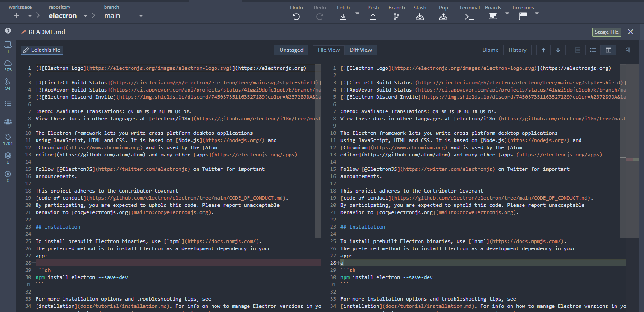Image resolution: width=644 pixels, height=312 pixels.
Task: Show stashes layers icon in sidebar
Action: pos(8,158)
